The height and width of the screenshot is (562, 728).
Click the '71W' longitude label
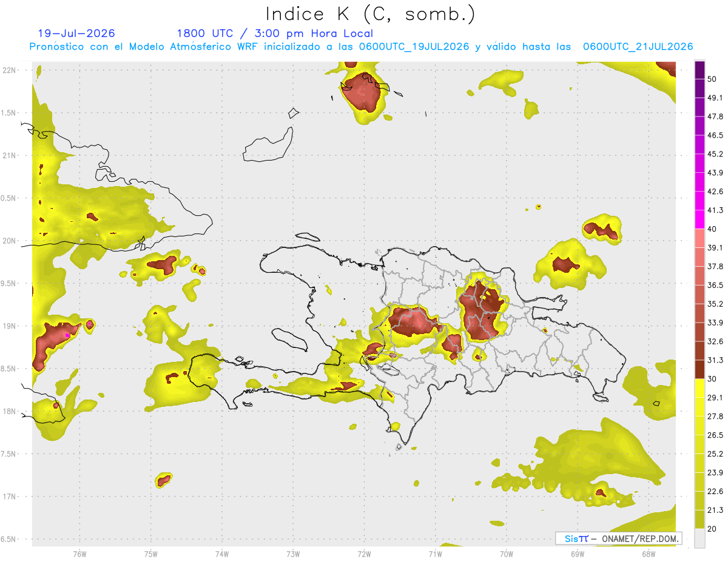[435, 554]
